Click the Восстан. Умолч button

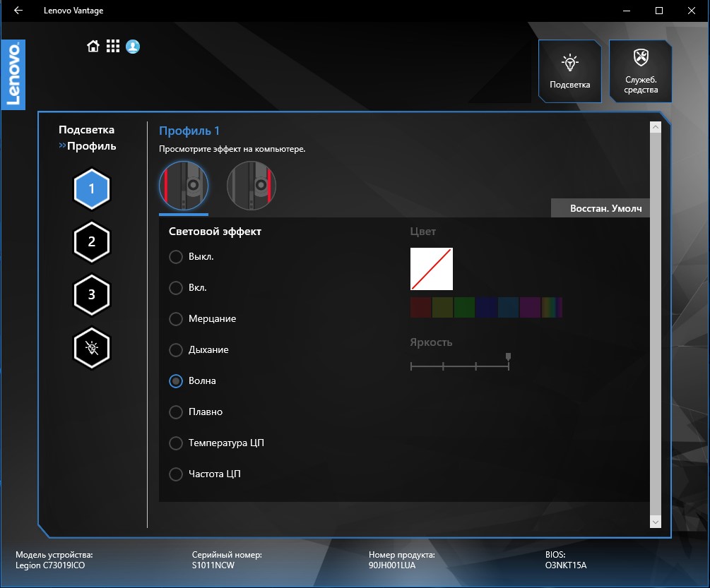[600, 208]
